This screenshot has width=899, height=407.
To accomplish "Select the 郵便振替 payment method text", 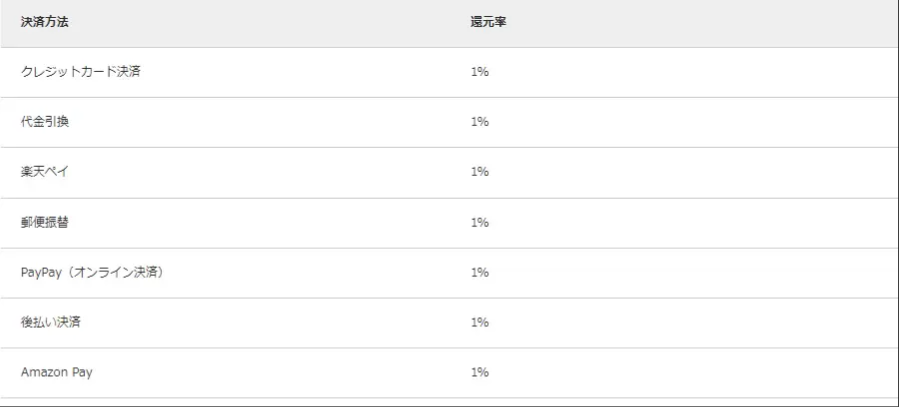I will coord(45,222).
